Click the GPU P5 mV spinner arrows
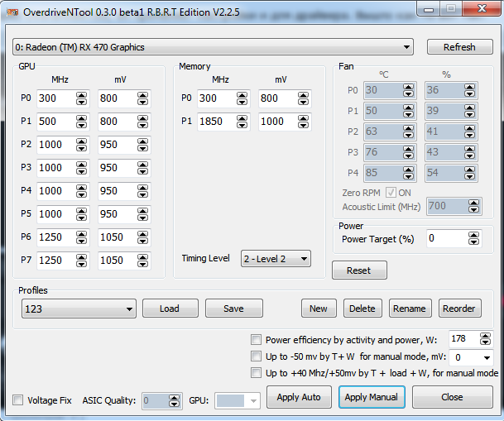 pos(142,214)
